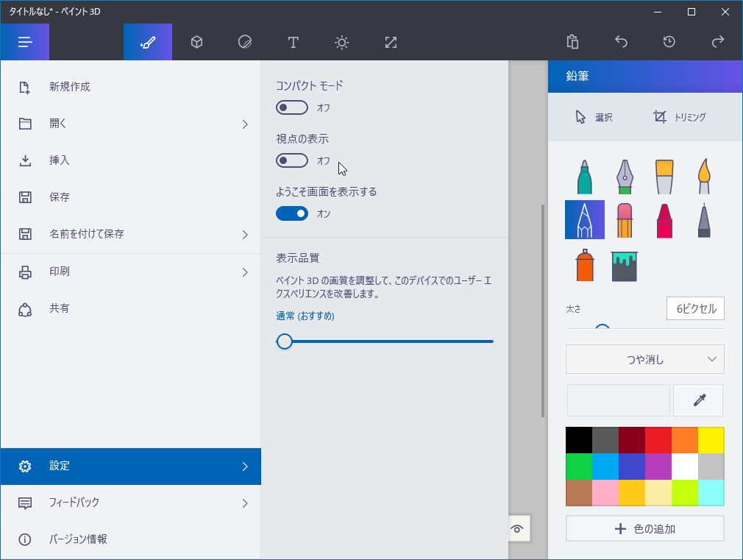
Task: Select the fill bucket tool
Action: point(624,266)
